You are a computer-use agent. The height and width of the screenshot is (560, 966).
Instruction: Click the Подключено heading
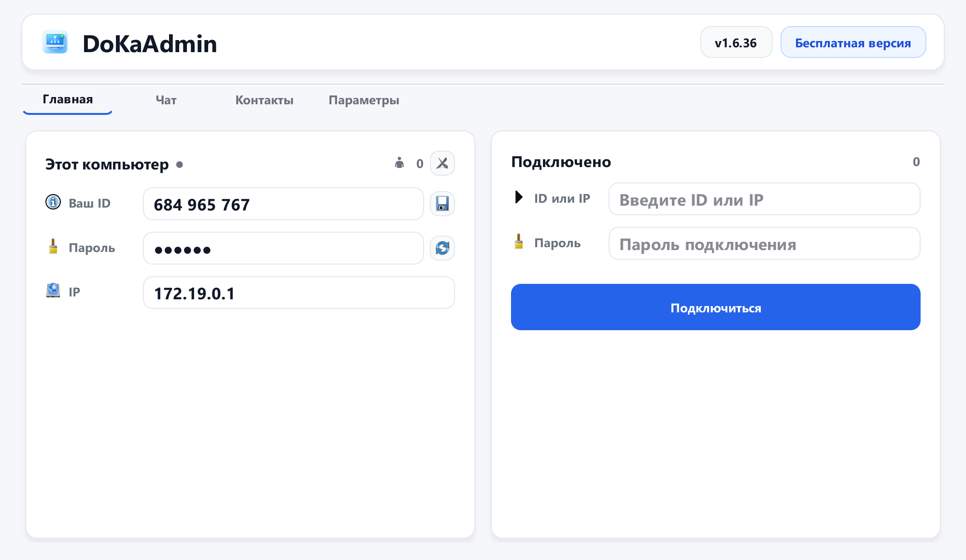click(561, 162)
